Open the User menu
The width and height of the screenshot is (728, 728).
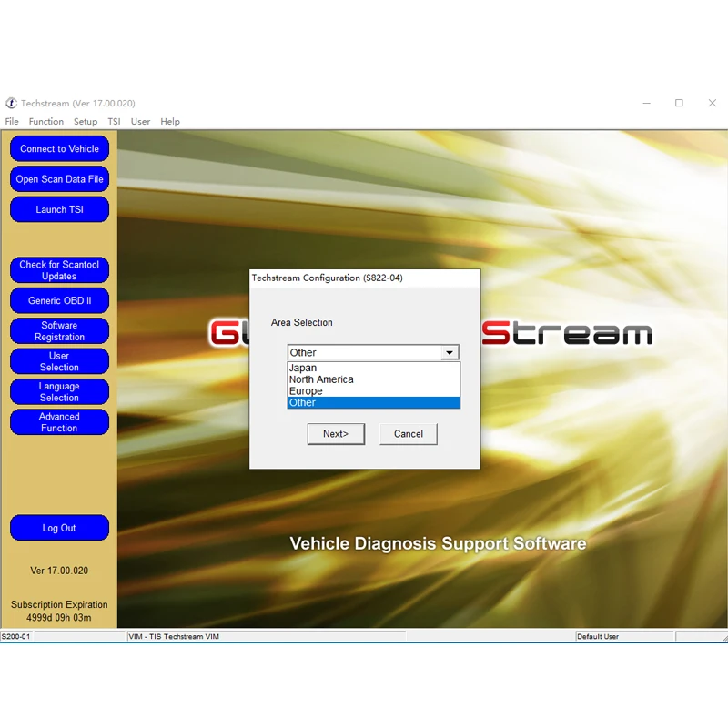click(x=140, y=122)
